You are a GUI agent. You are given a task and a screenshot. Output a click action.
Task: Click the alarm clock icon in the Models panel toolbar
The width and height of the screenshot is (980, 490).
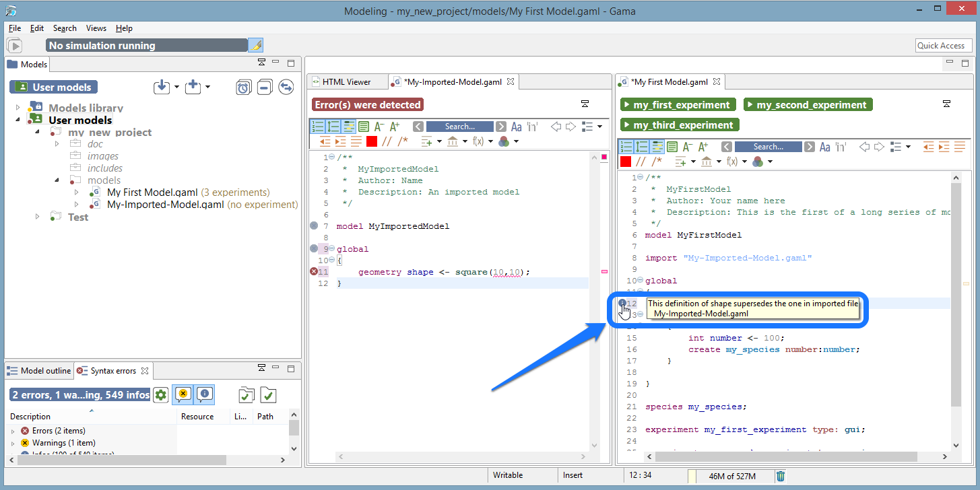coord(244,87)
